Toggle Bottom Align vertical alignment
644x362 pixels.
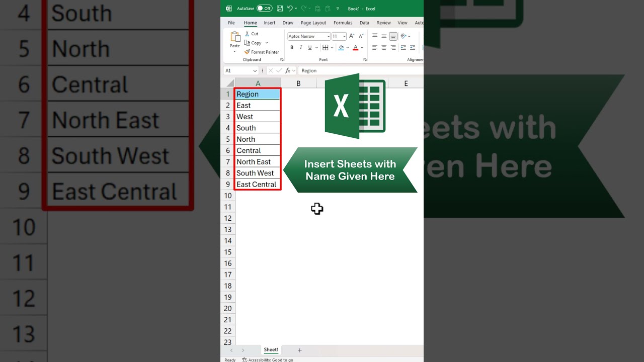[x=393, y=36]
